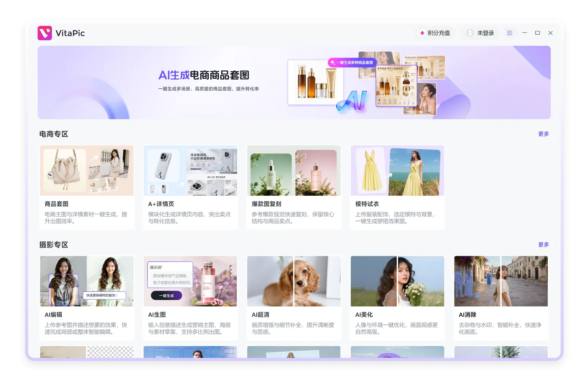The image size is (588, 383).
Task: Open the AI超清 puppy thumbnail
Action: point(294,281)
